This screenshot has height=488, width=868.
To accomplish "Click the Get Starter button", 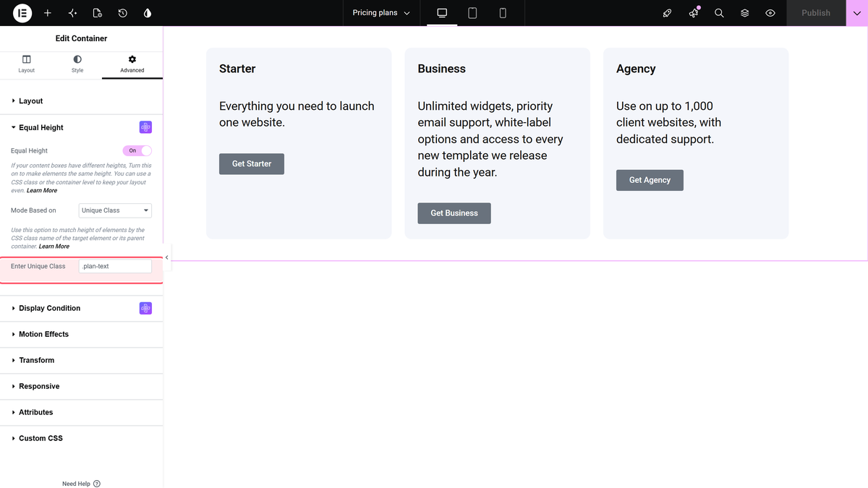I will click(x=252, y=164).
